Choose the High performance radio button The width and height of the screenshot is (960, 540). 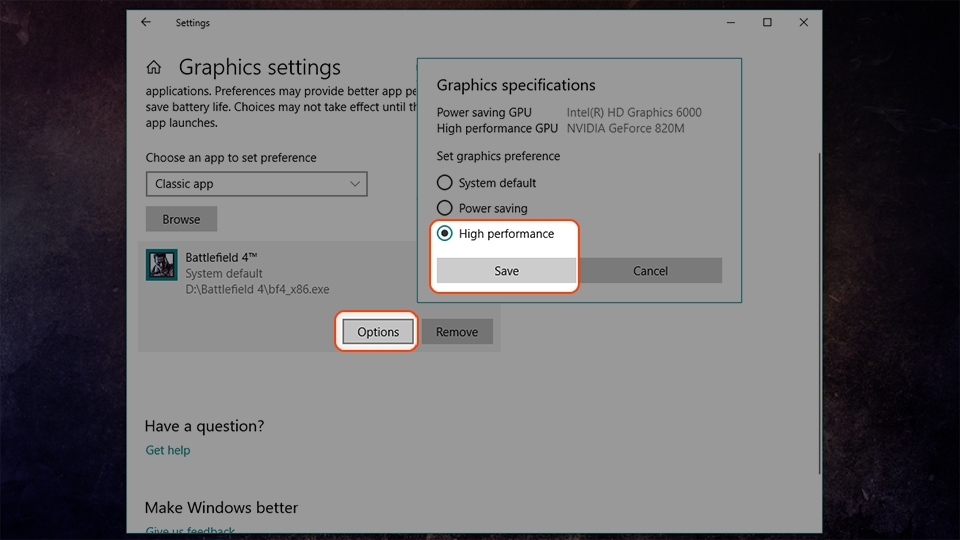point(444,233)
